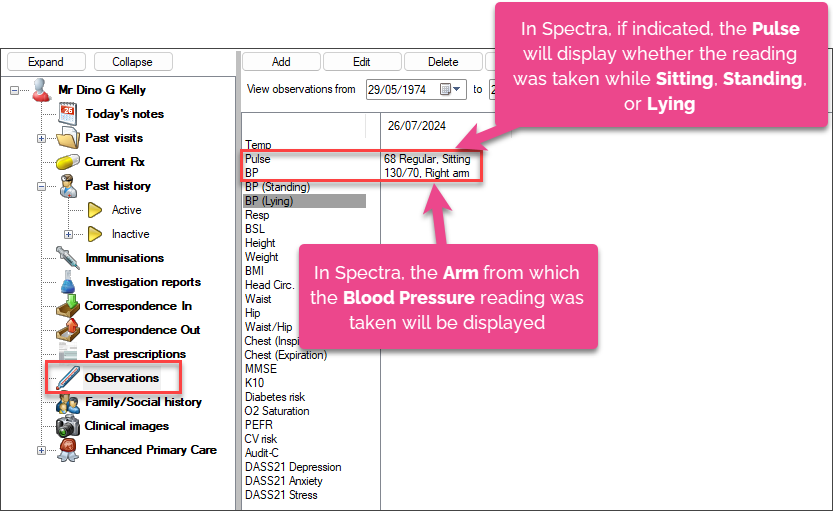Select the Height observation row
This screenshot has height=511, width=833.
(x=260, y=243)
